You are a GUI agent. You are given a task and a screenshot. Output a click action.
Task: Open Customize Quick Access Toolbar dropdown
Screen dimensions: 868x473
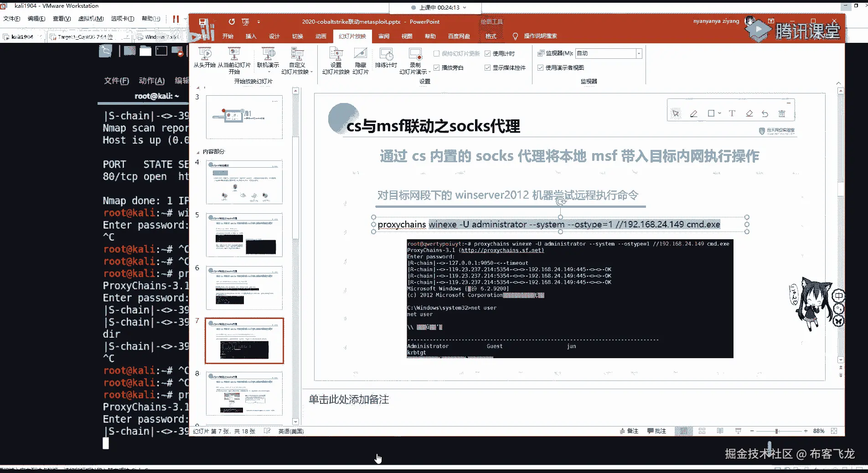258,22
